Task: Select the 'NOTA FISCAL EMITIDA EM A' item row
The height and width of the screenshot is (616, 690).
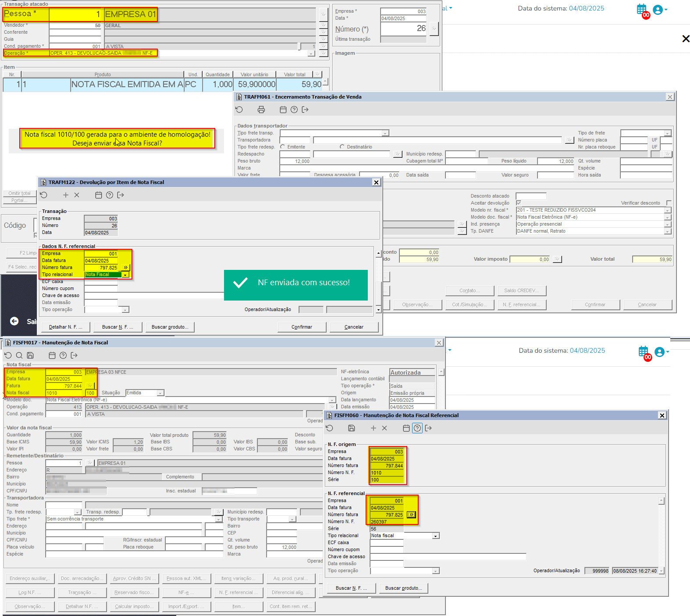Action: click(x=162, y=85)
